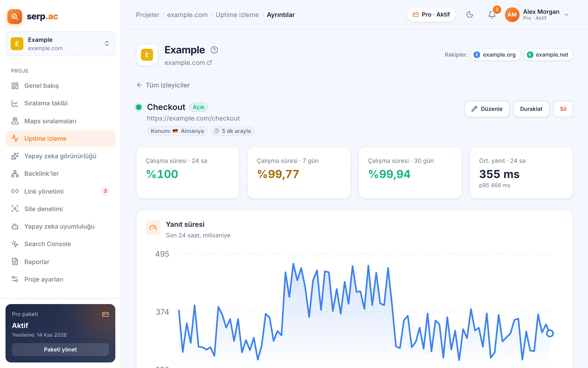Viewport: 588px width, 368px height.
Task: Click the Yapay zeka uyumluluğu robot icon
Action: pyautogui.click(x=15, y=226)
